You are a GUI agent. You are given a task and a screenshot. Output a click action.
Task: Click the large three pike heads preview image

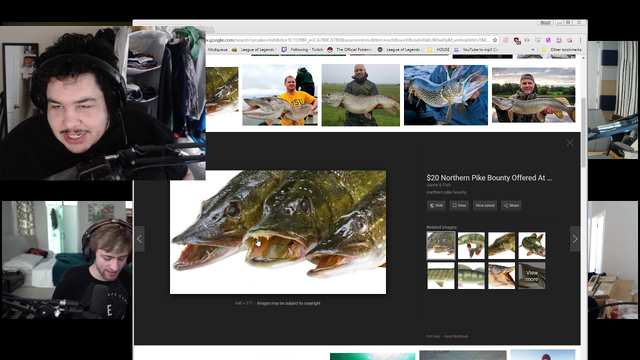pyautogui.click(x=278, y=232)
